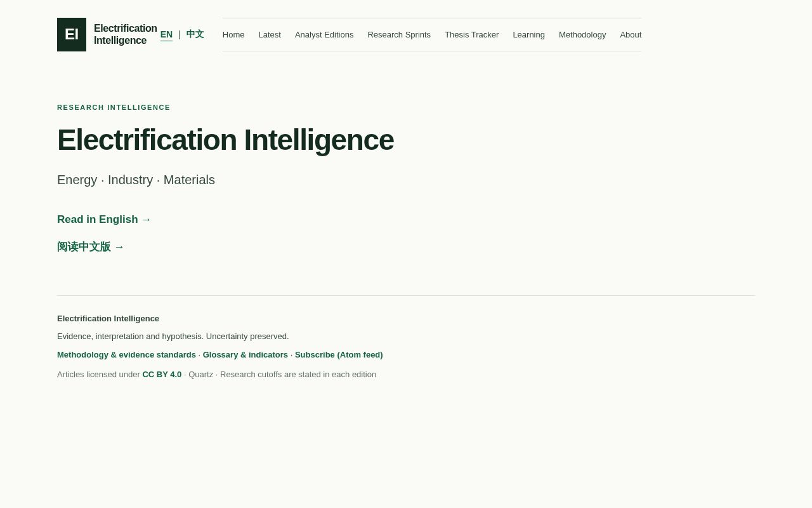
Task: Open Methodology & evidence standards footer link
Action: (x=126, y=355)
